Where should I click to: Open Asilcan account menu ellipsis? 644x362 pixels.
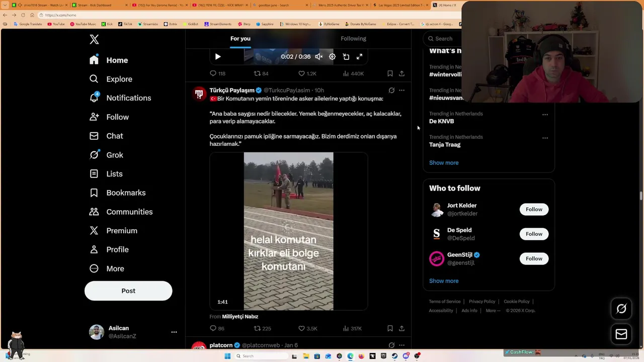174,332
